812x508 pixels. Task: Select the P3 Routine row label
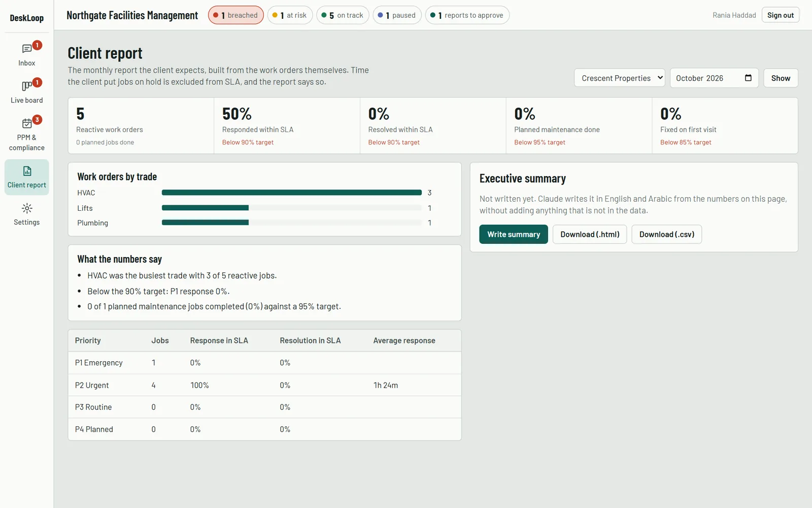93,407
